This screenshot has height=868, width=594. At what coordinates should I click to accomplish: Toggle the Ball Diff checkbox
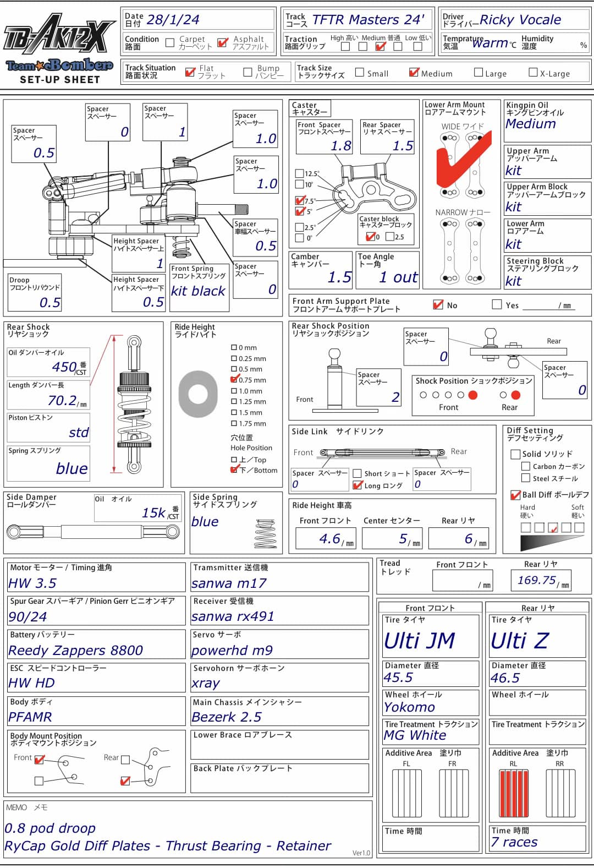tap(515, 495)
